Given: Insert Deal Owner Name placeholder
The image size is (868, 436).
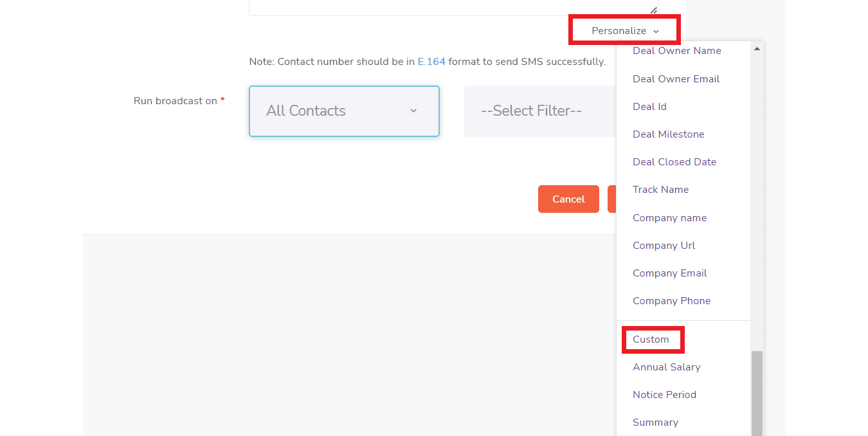Looking at the screenshot, I should point(676,50).
